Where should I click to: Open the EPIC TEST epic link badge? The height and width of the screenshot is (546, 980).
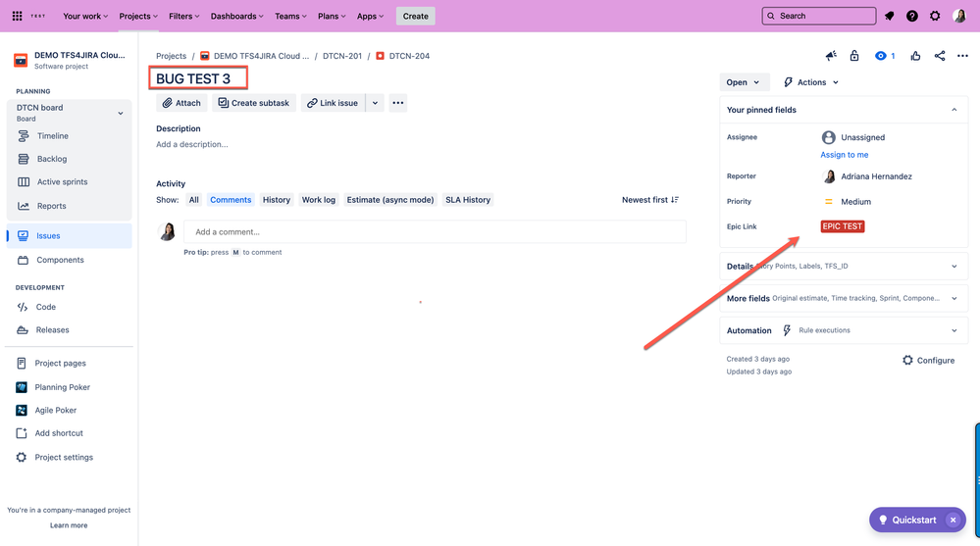tap(843, 226)
